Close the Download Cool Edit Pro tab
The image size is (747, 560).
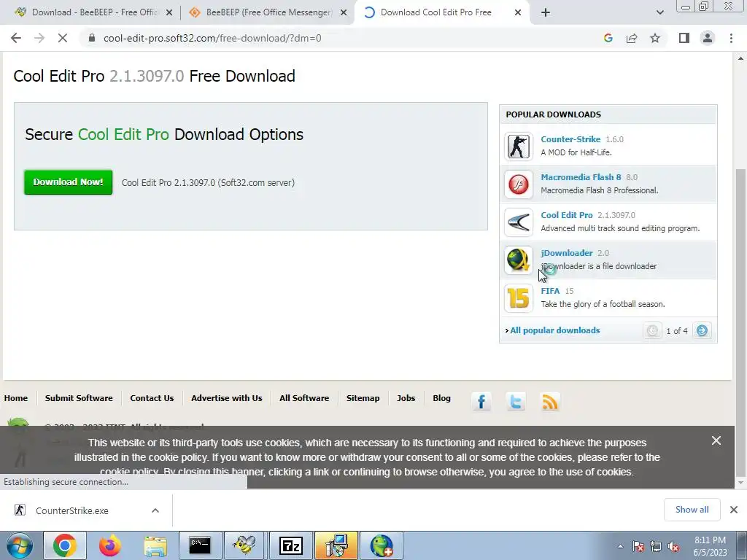pyautogui.click(x=518, y=13)
